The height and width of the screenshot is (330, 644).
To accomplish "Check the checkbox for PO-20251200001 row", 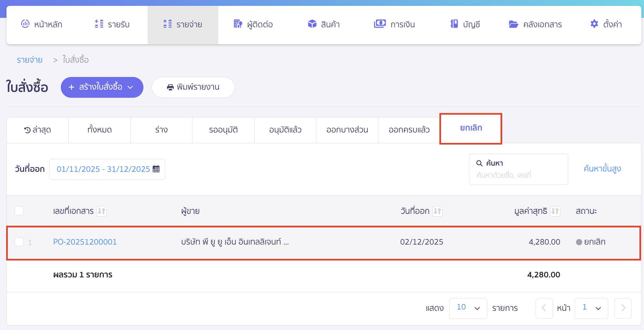I will [19, 242].
